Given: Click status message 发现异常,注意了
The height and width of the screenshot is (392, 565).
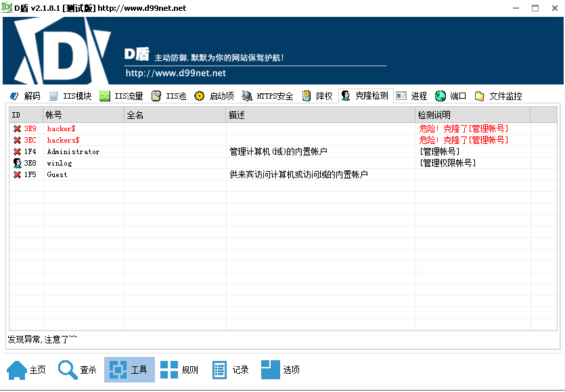Looking at the screenshot, I should [43, 339].
